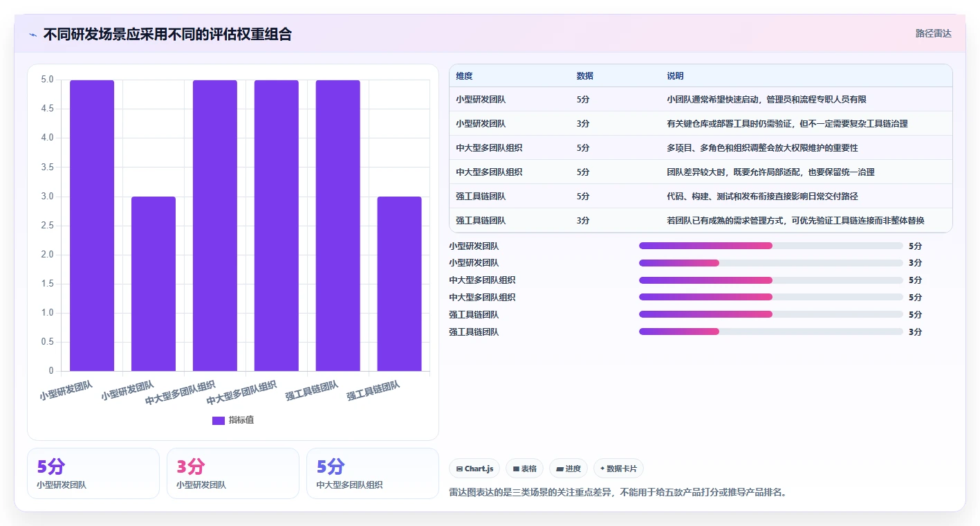The width and height of the screenshot is (980, 526).
Task: Click the 4.5 tick on the y-axis
Action: [47, 109]
